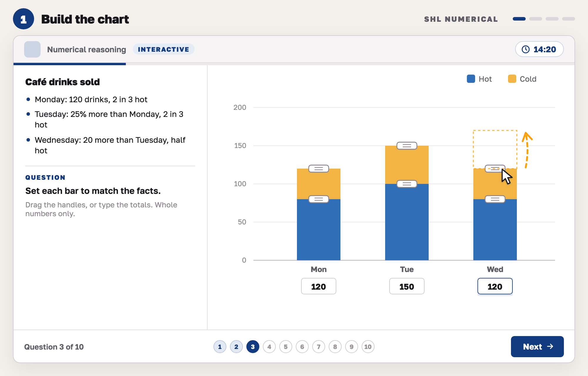Screen dimensions: 588x376
Task: Click 'Question 3 of 10' text
Action: point(54,347)
